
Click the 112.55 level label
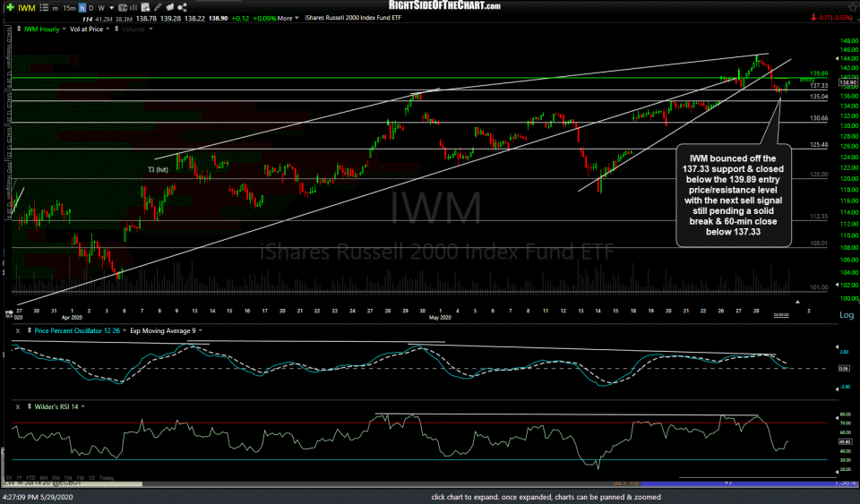(819, 217)
